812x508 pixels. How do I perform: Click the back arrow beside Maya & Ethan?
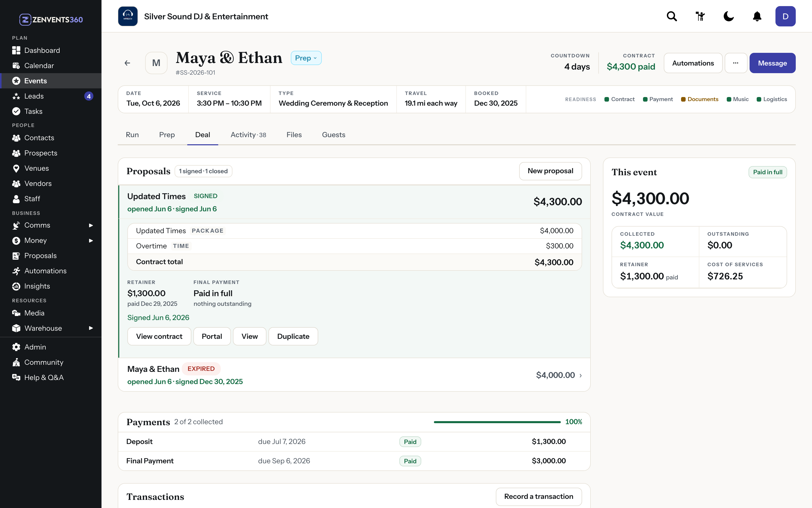[127, 63]
